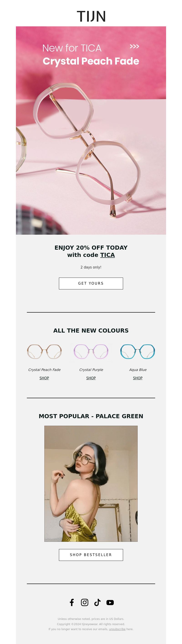The width and height of the screenshot is (182, 644).
Task: Select the Aqua Blue glasses thumbnail
Action: pyautogui.click(x=138, y=351)
